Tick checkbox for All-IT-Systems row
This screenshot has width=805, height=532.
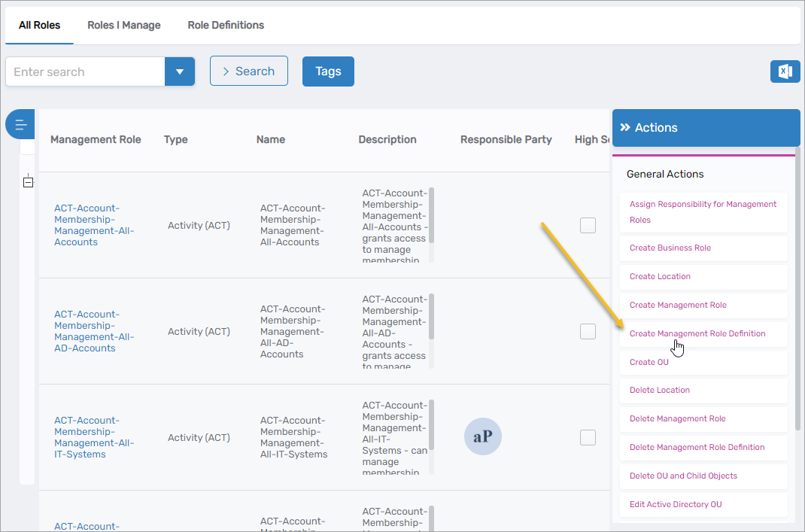[588, 437]
